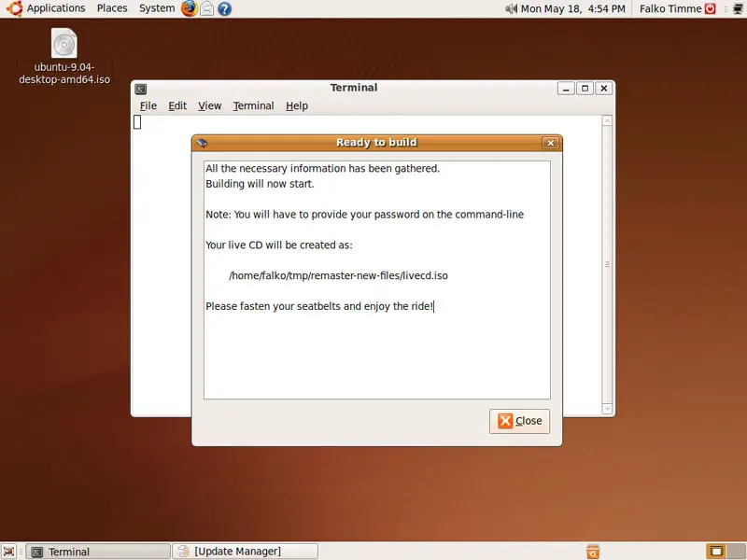Image resolution: width=747 pixels, height=560 pixels.
Task: Open the blue Help question-mark icon
Action: coord(224,8)
